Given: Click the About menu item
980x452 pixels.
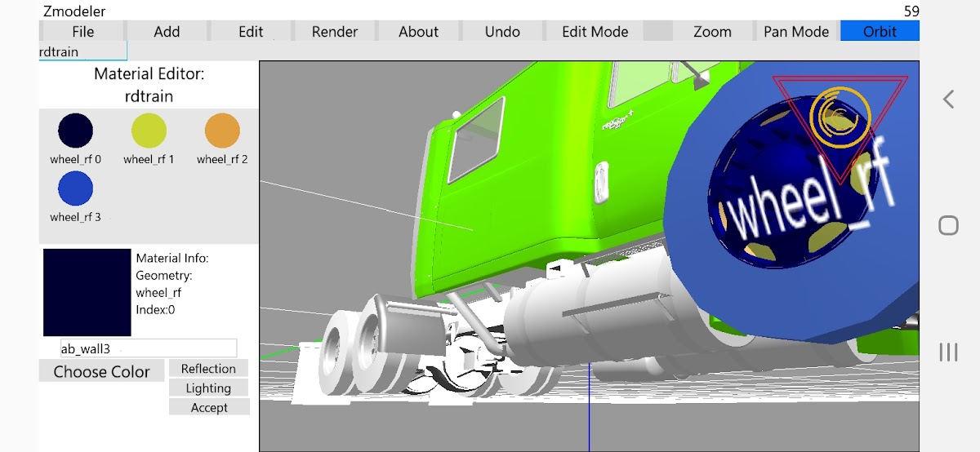Looking at the screenshot, I should [418, 32].
